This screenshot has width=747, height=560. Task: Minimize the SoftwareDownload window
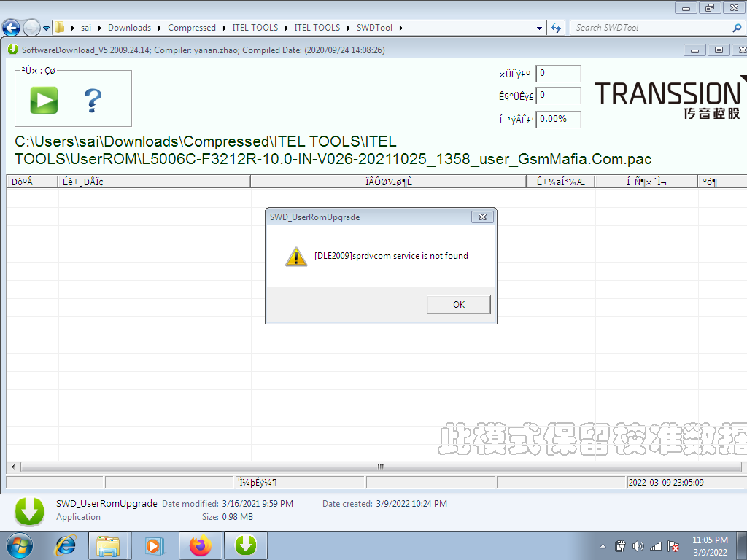[694, 50]
